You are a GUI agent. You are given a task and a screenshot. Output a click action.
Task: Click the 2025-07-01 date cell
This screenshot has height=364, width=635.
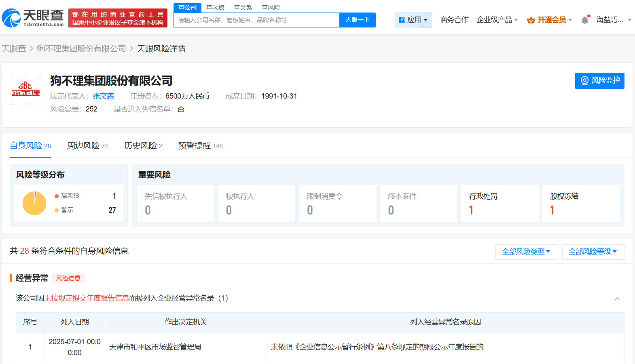(74, 347)
